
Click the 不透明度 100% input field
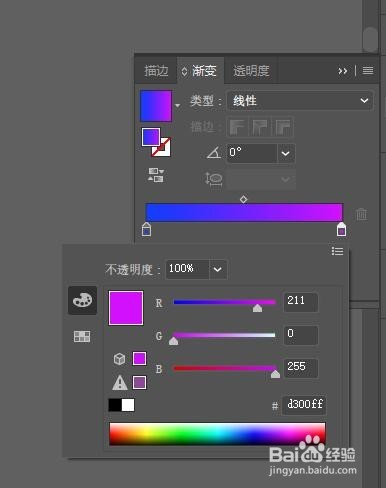click(187, 269)
